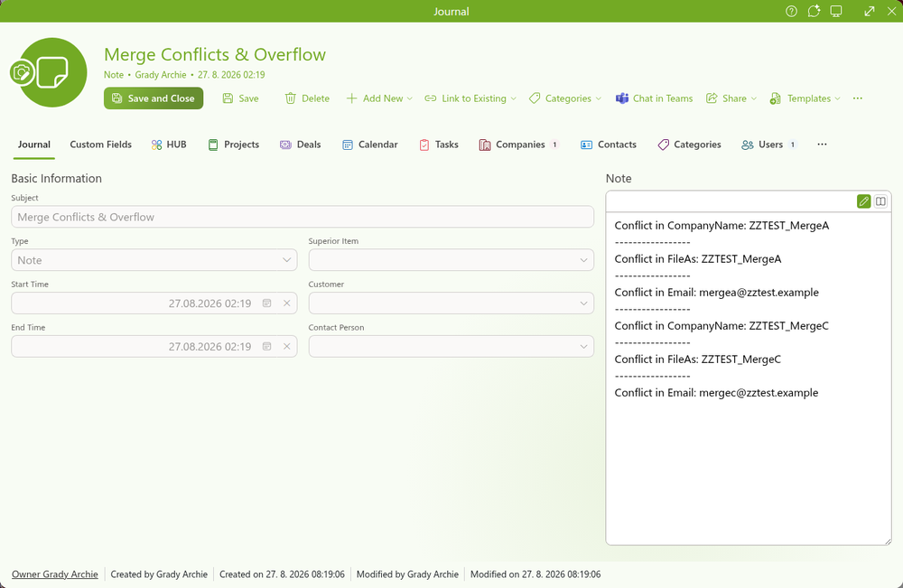Image resolution: width=903 pixels, height=588 pixels.
Task: Click the Companies building icon
Action: tap(485, 145)
